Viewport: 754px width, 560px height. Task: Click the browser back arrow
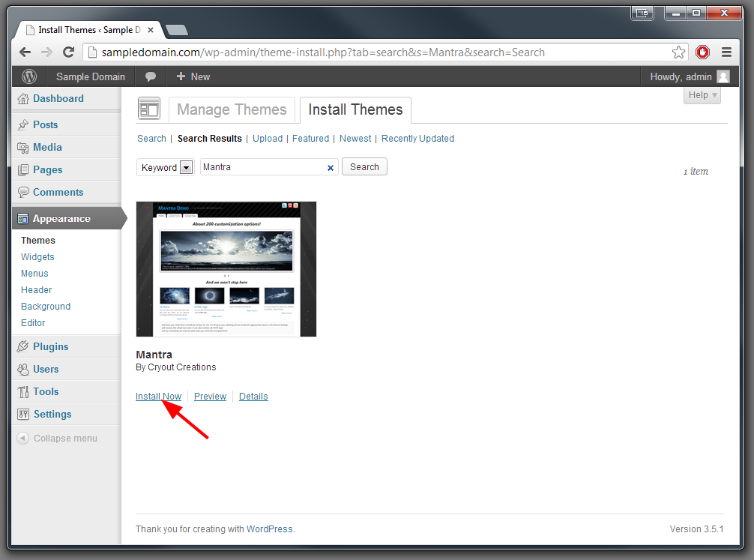tap(25, 52)
